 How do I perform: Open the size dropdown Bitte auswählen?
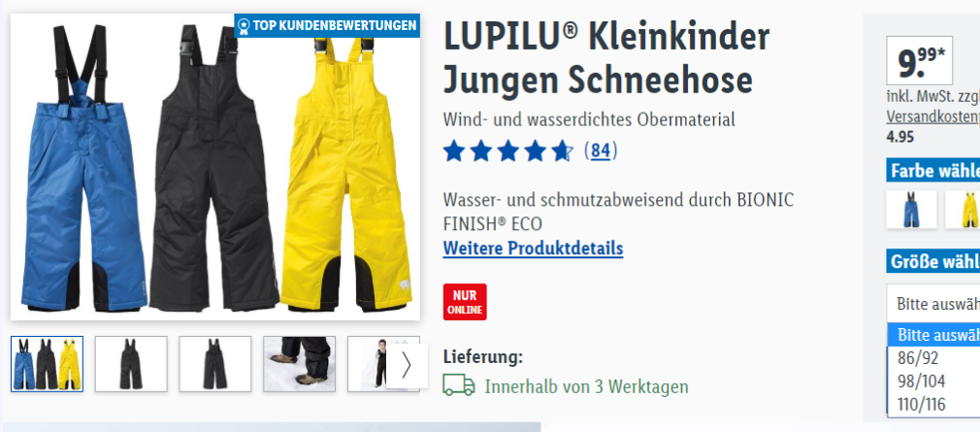(933, 304)
